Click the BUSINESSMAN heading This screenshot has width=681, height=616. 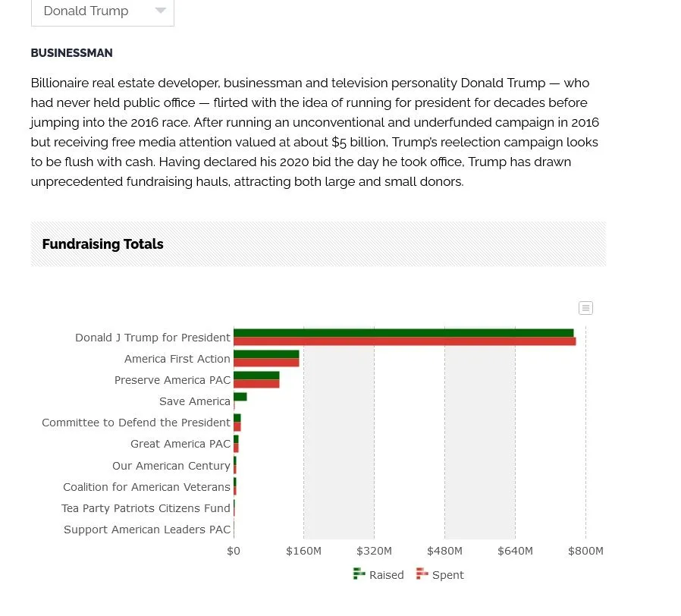[x=71, y=53]
